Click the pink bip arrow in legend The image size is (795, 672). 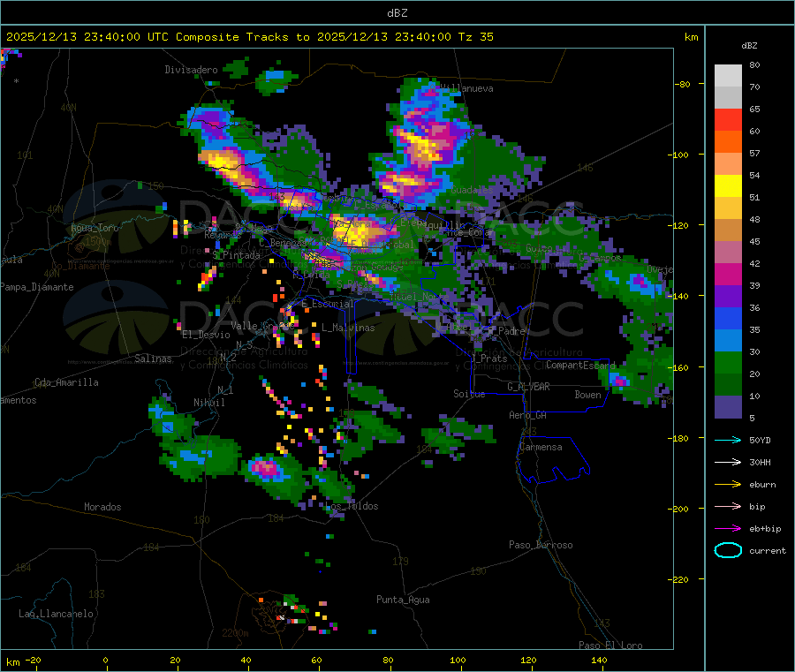[x=728, y=506]
